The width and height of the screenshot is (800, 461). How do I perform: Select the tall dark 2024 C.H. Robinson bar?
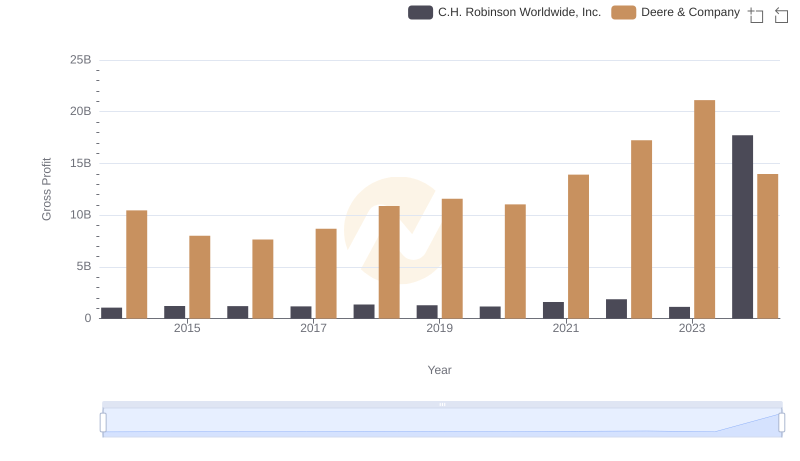tap(742, 227)
